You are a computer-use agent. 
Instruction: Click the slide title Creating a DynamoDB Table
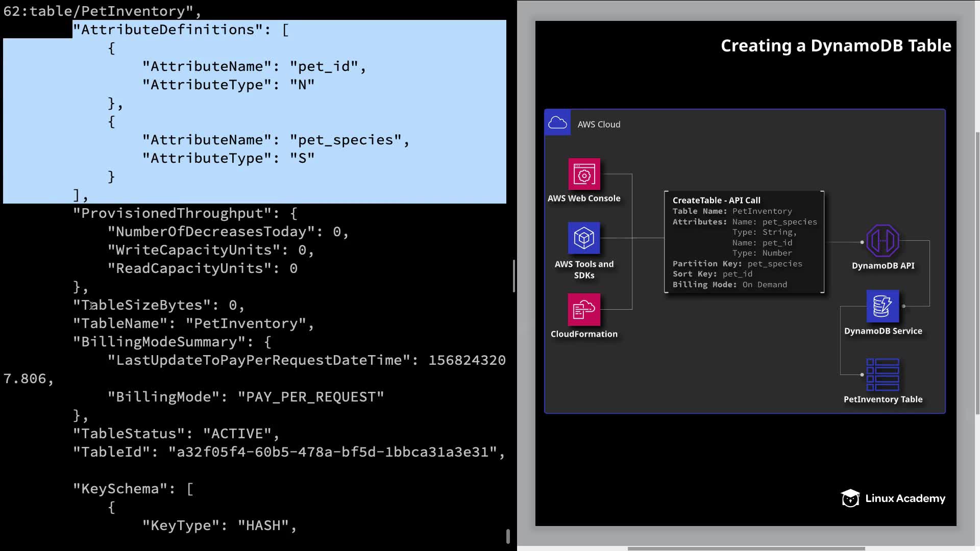point(836,46)
